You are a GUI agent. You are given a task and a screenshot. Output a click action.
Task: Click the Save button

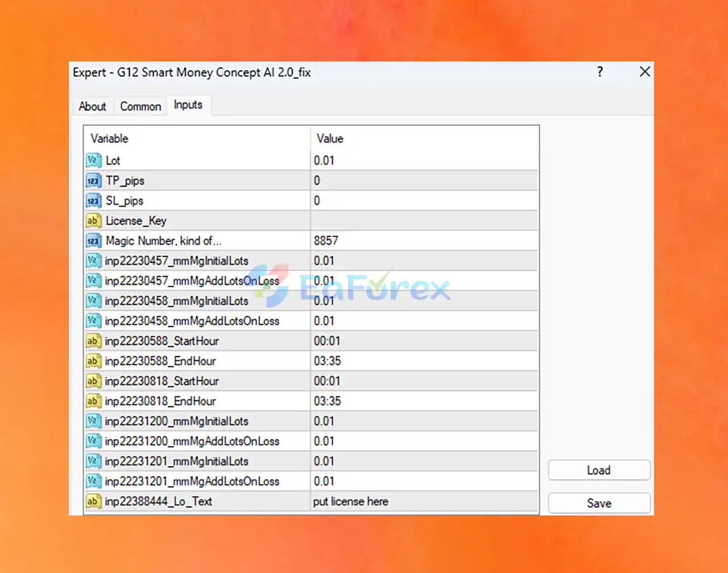[x=599, y=504]
